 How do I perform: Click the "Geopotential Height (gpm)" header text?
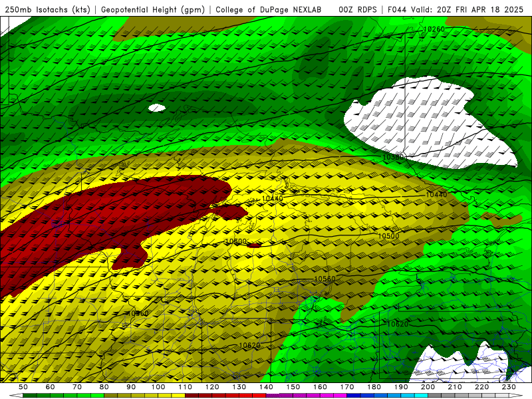(x=153, y=10)
